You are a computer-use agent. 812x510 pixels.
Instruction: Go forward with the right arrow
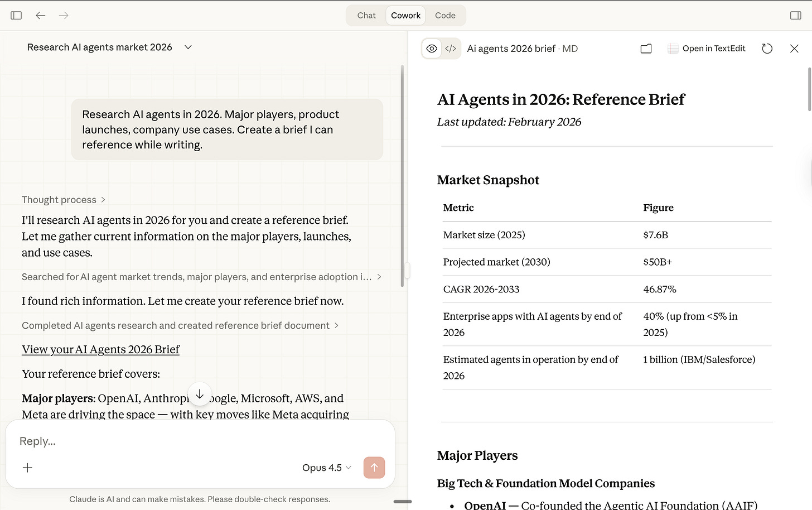(64, 16)
